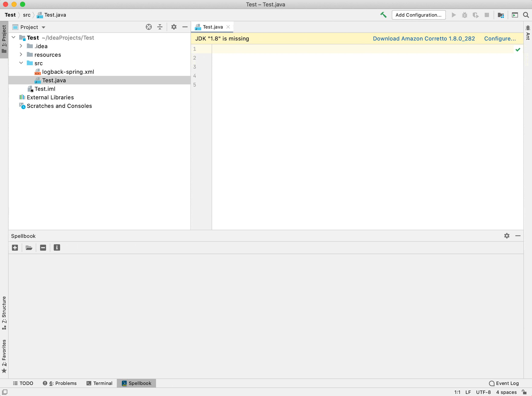Open the Project Structure dialog icon
The image size is (532, 396).
(x=501, y=15)
